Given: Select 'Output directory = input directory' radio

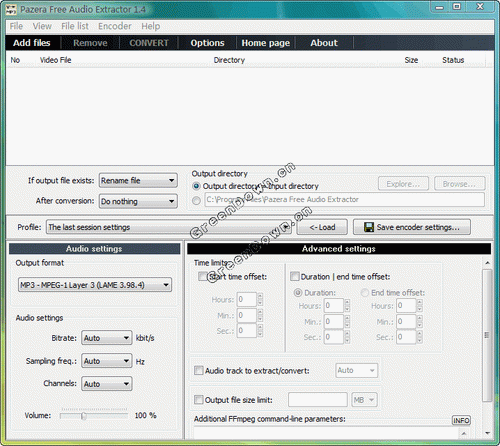Looking at the screenshot, I should pyautogui.click(x=196, y=186).
